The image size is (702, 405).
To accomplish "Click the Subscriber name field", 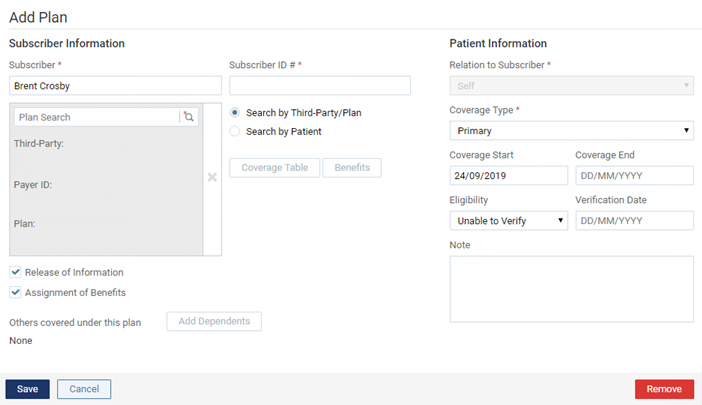I will pos(115,85).
